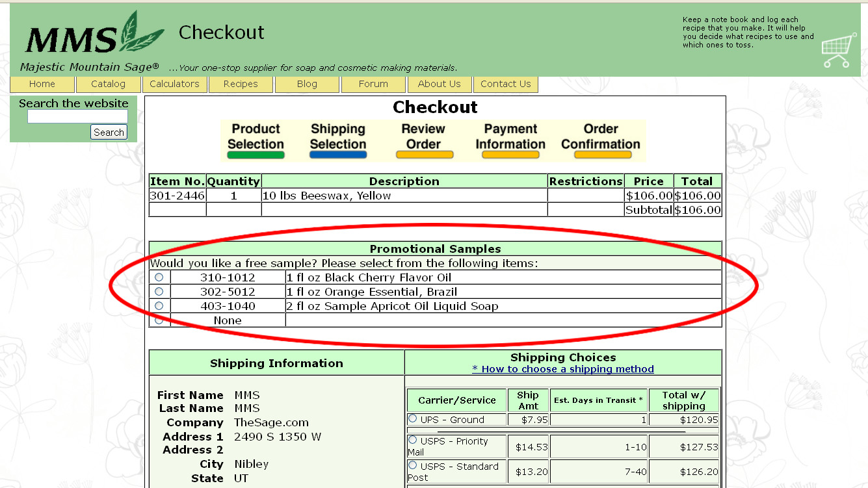
Task: Open the Catalog menu tab
Action: pos(109,84)
